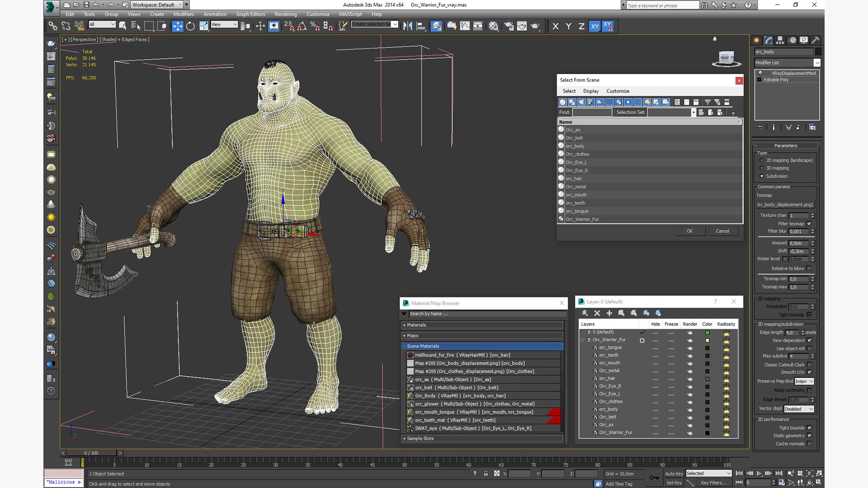Toggle the Smooth UVs checkbox
Screen dimensions: 868x488
(x=809, y=372)
